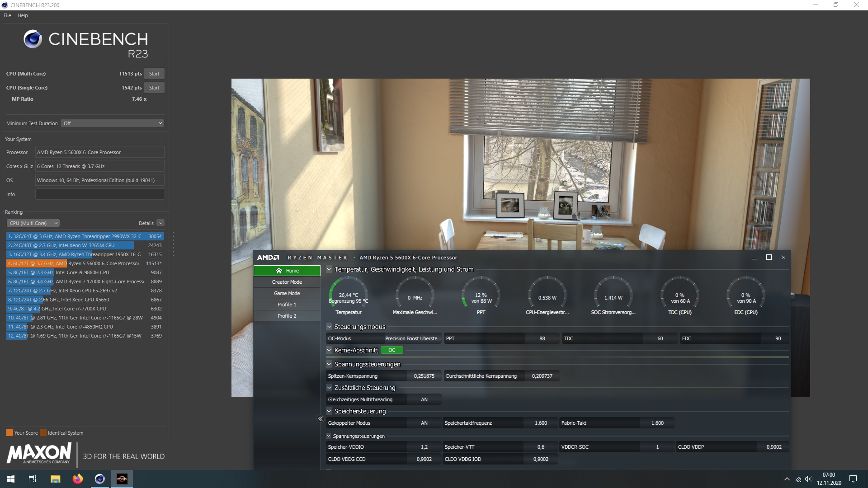Screen dimensions: 868x488
Task: Toggle the OC indicator in Kerne-Abschnitt
Action: pos(392,350)
